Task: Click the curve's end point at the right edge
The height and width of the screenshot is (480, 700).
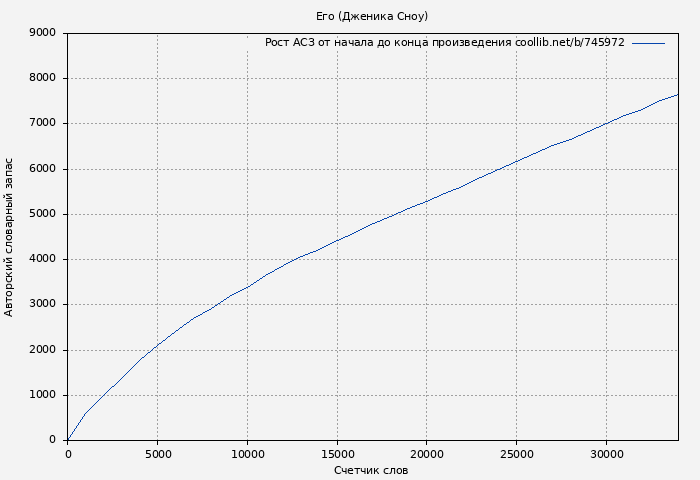Action: (677, 95)
